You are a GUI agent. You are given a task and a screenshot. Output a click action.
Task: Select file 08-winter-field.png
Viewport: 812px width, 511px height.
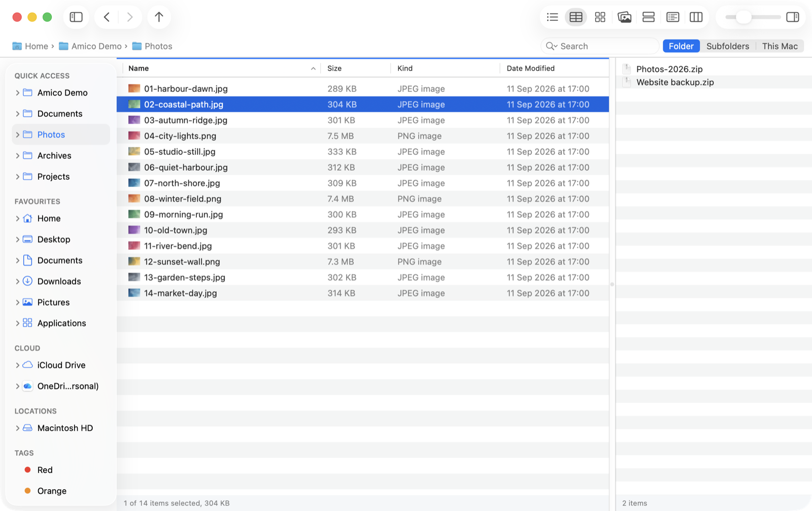tap(363, 199)
